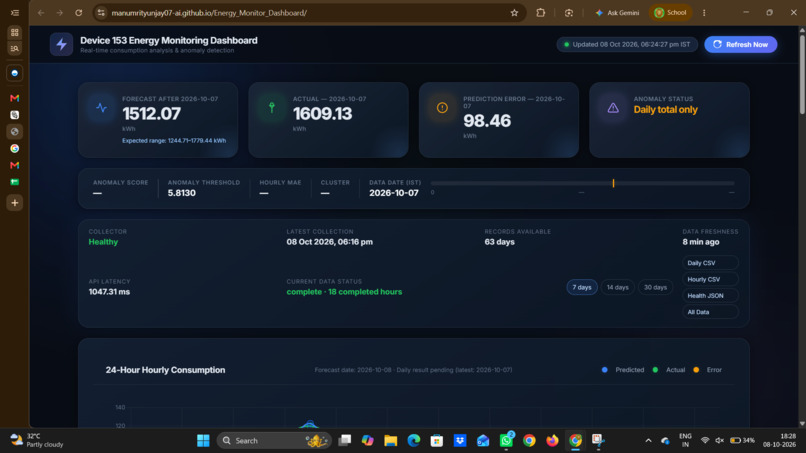The height and width of the screenshot is (453, 806).
Task: Open the Extensions puzzle icon
Action: [540, 13]
